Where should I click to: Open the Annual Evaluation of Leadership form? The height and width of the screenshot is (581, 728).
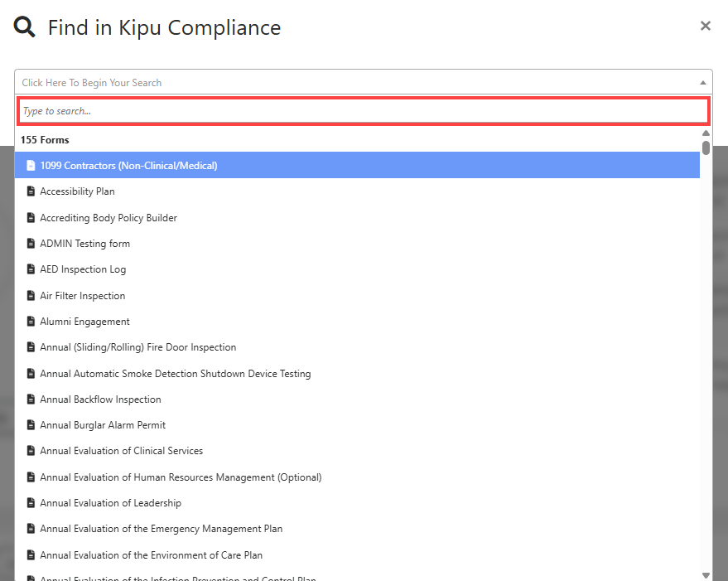click(x=110, y=502)
